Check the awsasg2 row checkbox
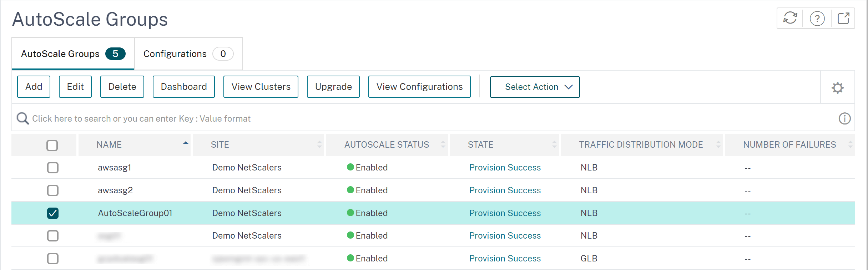 (x=53, y=190)
